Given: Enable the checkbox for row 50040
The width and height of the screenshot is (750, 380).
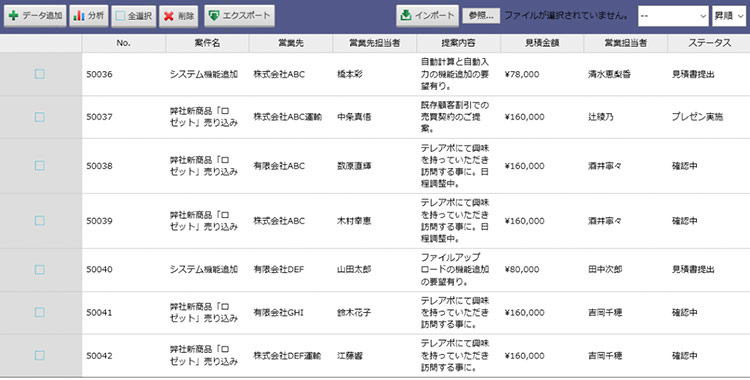Looking at the screenshot, I should point(40,269).
